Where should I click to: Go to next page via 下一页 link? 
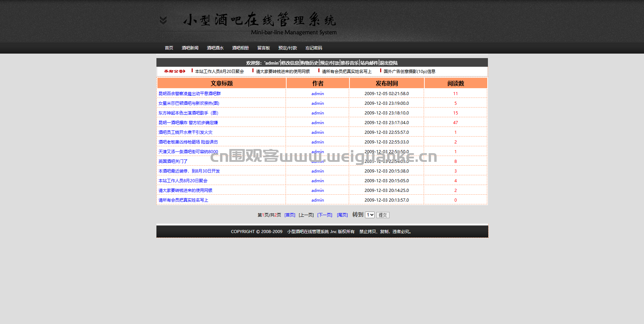[x=325, y=215]
